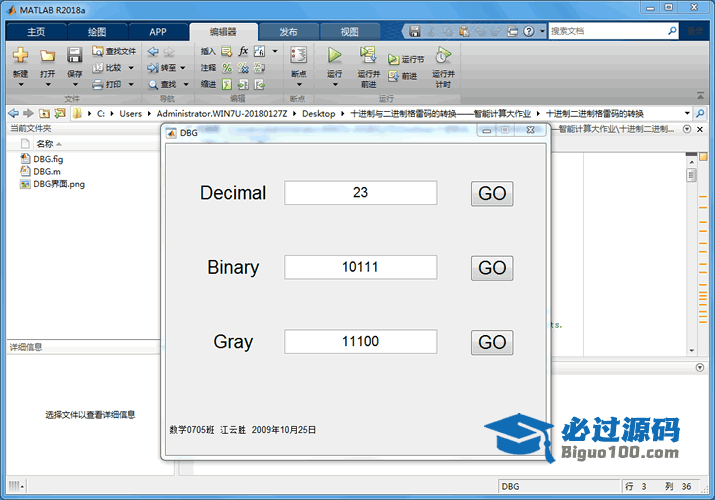Click the Users segment in address path

130,113
